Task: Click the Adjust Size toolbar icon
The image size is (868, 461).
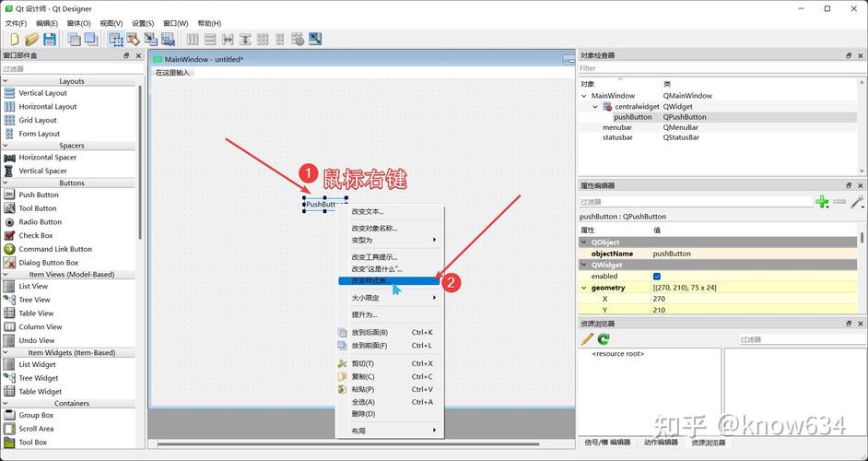Action: [315, 39]
